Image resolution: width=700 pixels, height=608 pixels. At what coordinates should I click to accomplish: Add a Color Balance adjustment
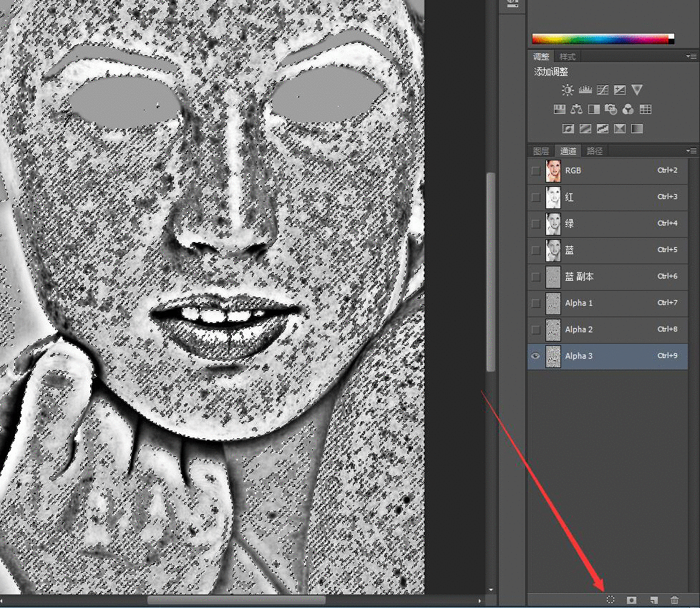576,110
